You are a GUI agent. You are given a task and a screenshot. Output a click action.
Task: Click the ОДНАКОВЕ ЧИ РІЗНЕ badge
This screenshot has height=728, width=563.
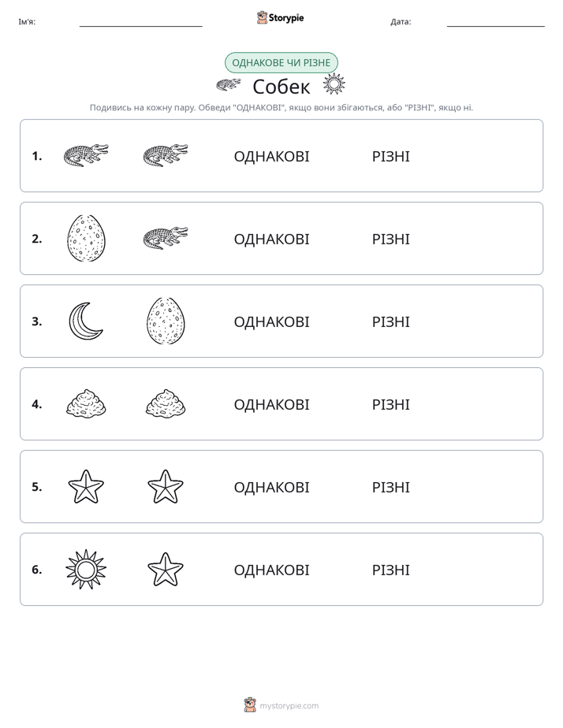coord(281,63)
